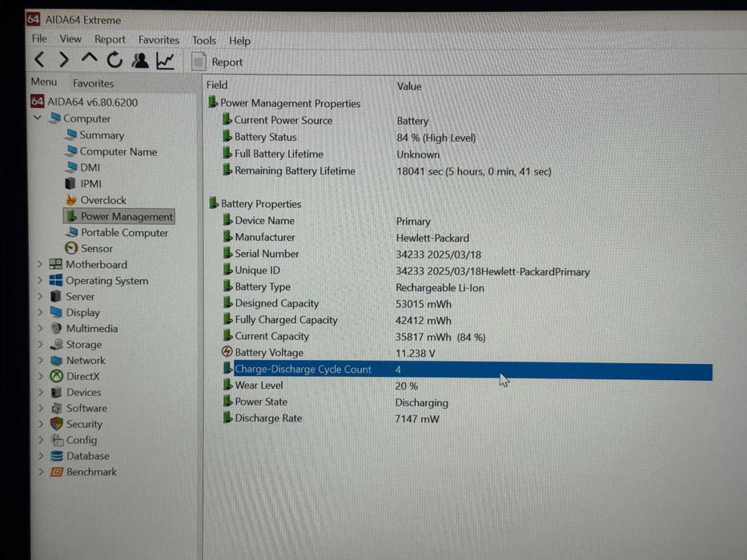
Task: Select the Computer Name tree icon
Action: (71, 150)
